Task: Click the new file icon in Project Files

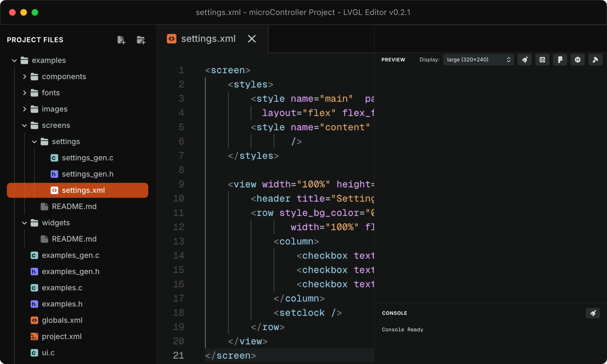Action: point(121,40)
